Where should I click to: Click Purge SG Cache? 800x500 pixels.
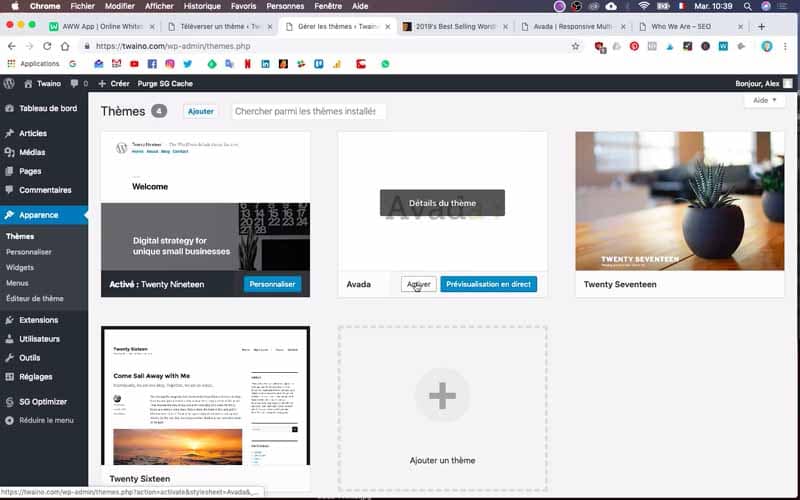(x=165, y=84)
